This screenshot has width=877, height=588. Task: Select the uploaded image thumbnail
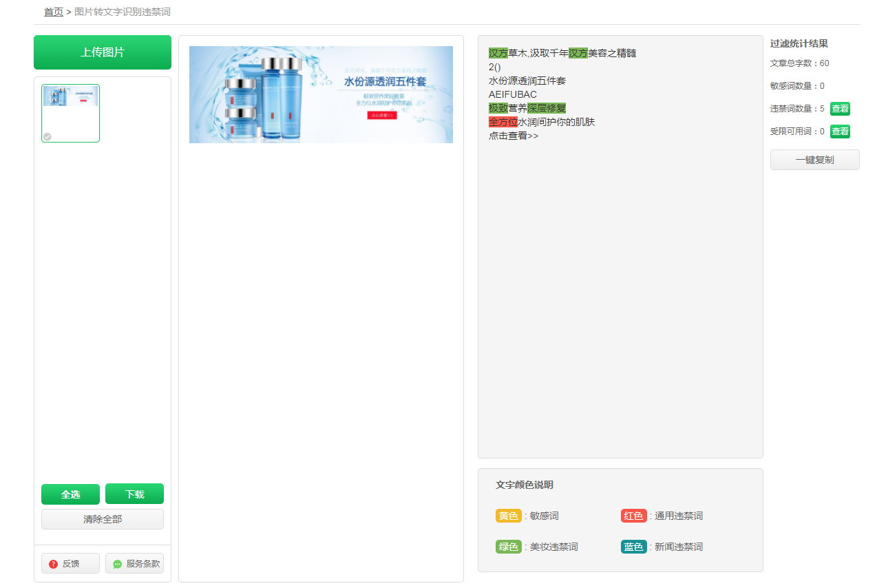pyautogui.click(x=70, y=113)
